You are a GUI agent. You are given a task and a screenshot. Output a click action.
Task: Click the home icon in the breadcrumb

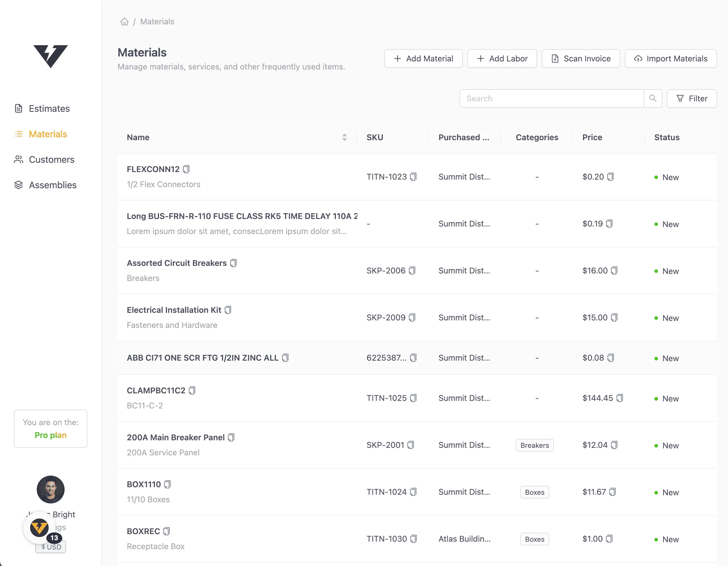[124, 21]
